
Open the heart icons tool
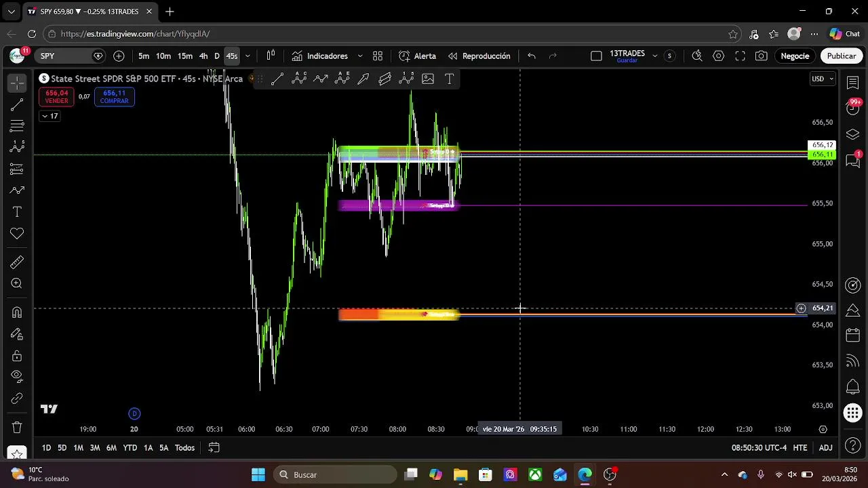coord(17,234)
